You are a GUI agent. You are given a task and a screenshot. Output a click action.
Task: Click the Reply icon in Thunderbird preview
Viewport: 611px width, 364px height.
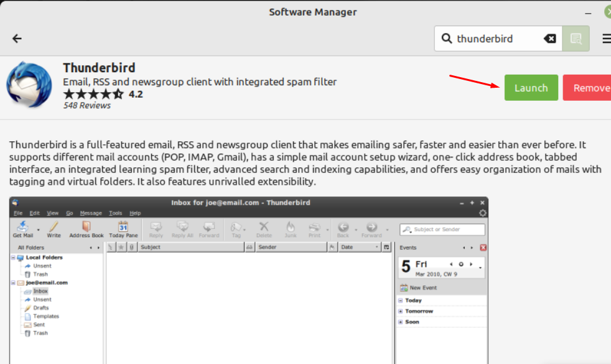click(156, 229)
